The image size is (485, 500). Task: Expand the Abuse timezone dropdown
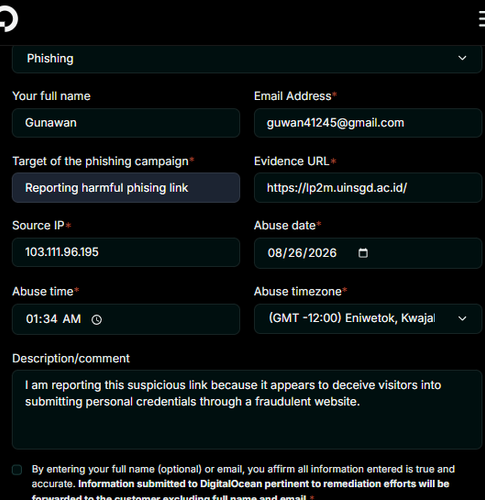[x=368, y=318]
